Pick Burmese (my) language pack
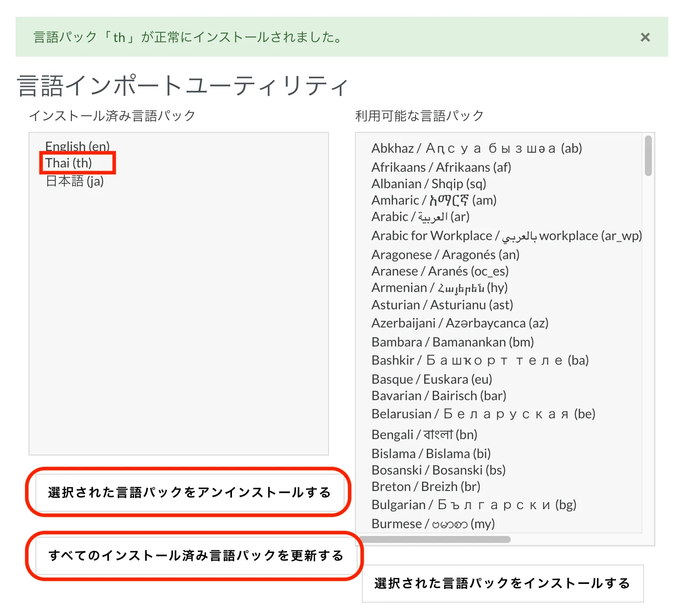The image size is (683, 616). [433, 524]
